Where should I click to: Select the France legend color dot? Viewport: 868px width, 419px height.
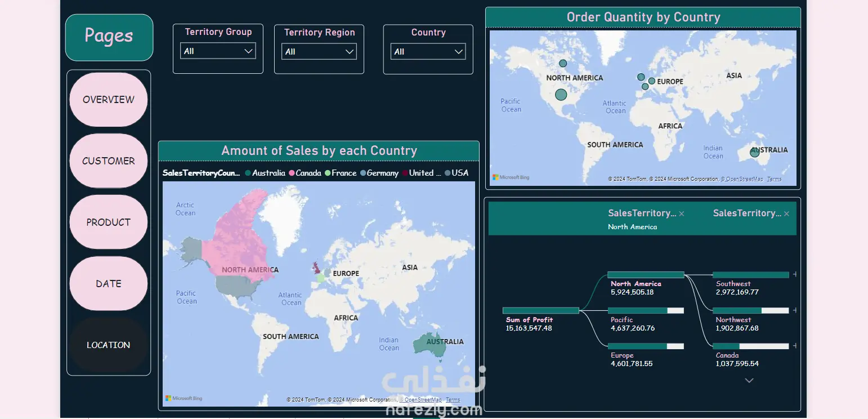[328, 173]
